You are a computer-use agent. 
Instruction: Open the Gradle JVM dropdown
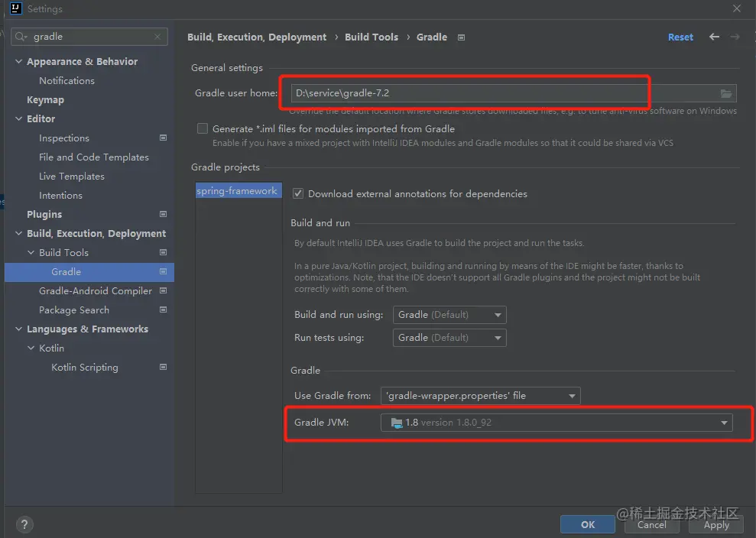(x=556, y=423)
